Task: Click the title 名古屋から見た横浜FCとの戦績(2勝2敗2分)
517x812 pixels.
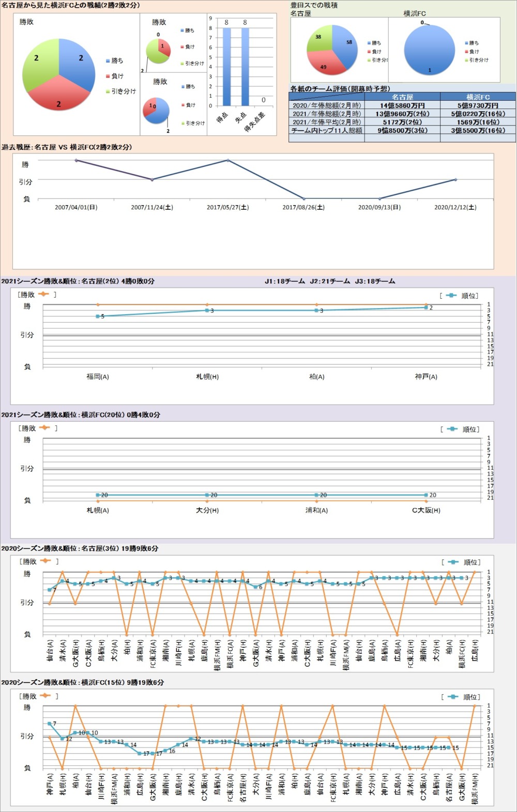Action: 70,5
